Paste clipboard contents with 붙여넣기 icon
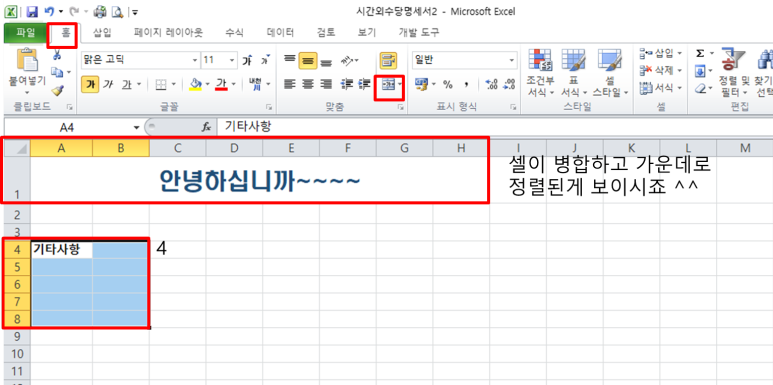Screen dimensions: 773x385 pos(27,60)
